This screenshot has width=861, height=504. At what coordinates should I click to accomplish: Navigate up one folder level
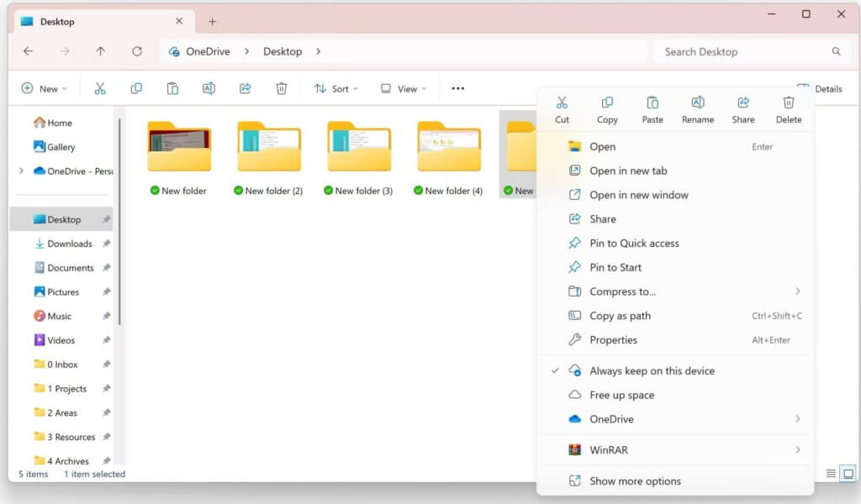click(101, 51)
